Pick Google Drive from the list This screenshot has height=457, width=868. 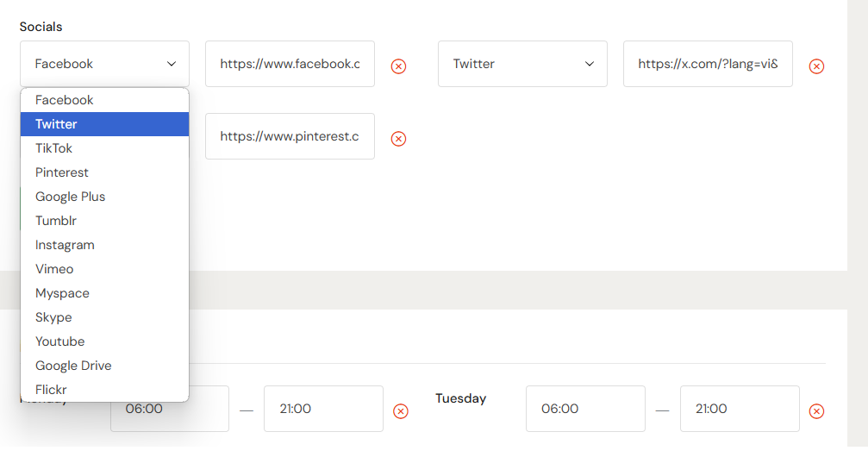(x=104, y=366)
